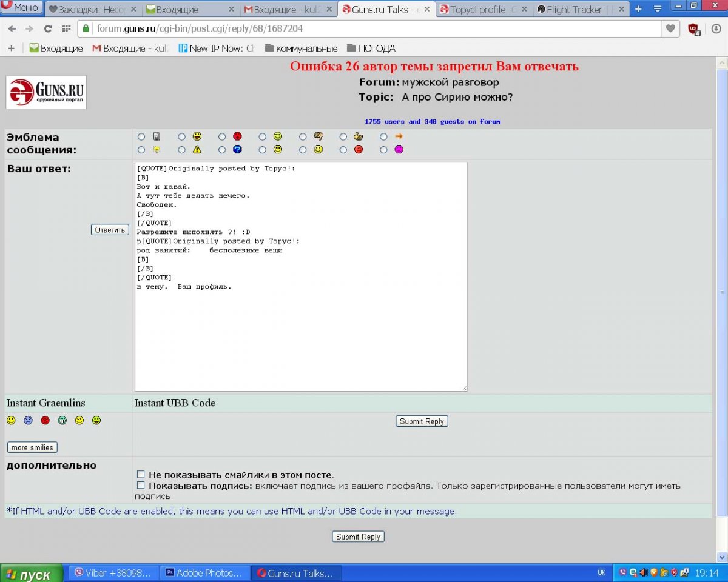
Task: Switch to the green Входящие tab
Action: point(190,9)
